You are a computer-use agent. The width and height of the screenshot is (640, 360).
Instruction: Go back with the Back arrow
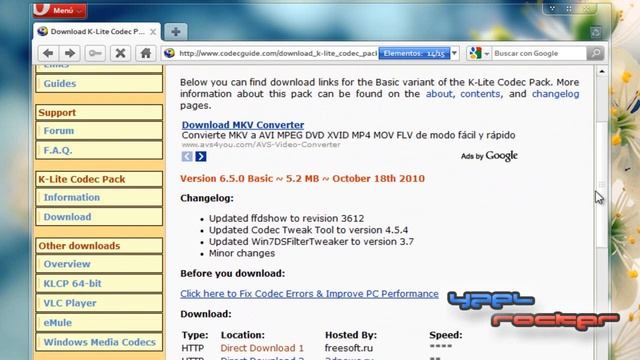(x=48, y=53)
